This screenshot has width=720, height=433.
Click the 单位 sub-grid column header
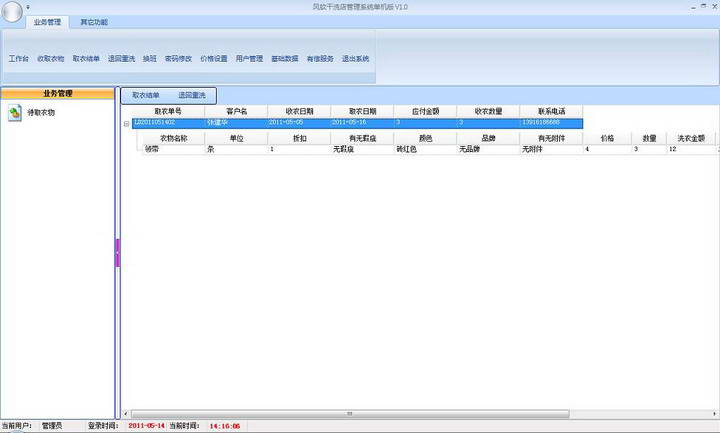pyautogui.click(x=236, y=138)
